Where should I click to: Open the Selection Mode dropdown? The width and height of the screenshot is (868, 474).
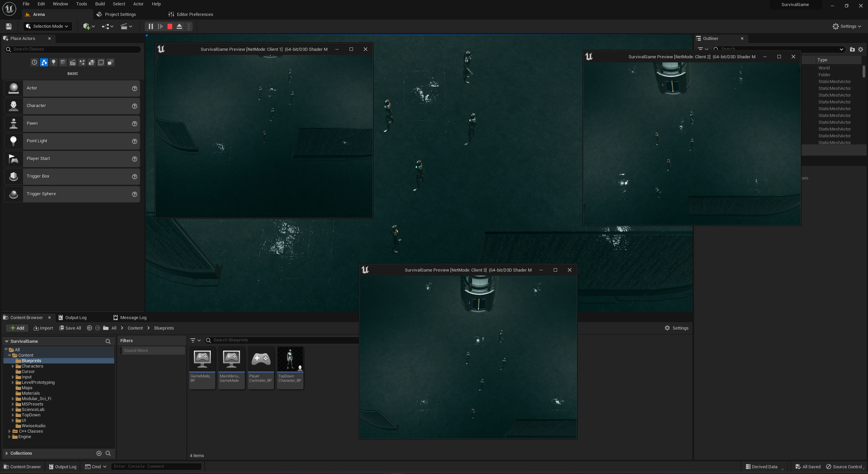tap(48, 26)
